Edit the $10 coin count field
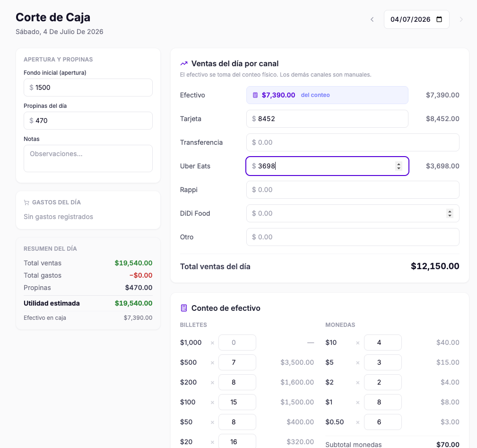This screenshot has height=448, width=477. coord(383,343)
